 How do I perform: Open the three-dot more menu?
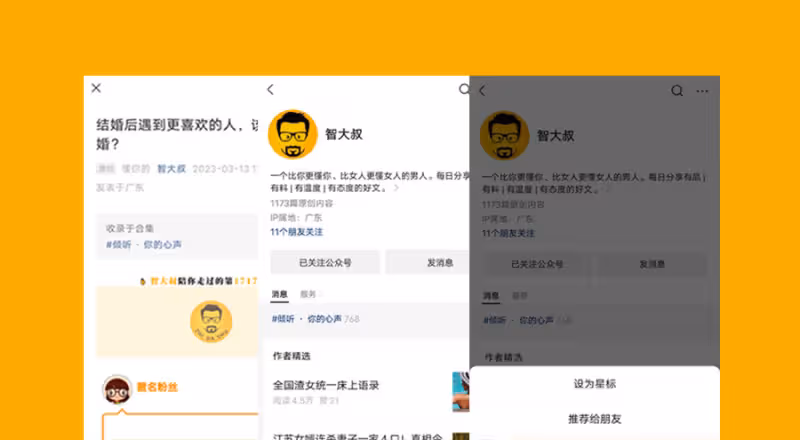pos(703,91)
